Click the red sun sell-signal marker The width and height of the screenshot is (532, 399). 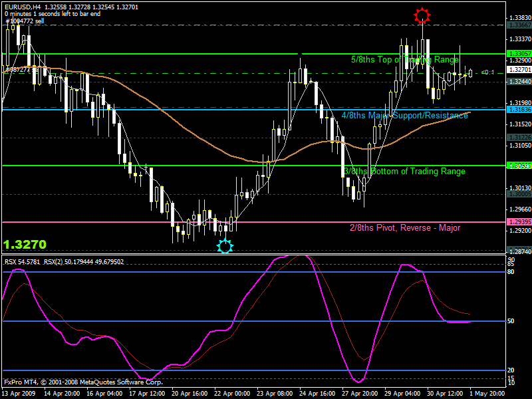[422, 15]
